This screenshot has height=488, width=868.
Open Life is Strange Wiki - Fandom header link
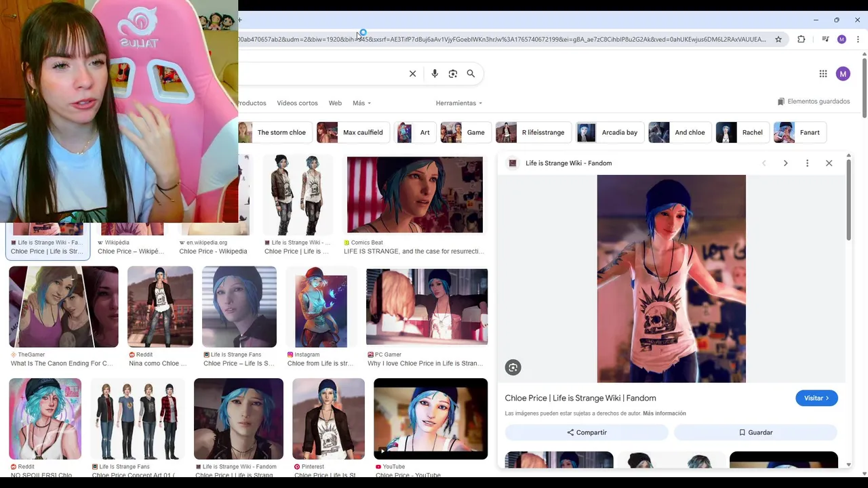tap(568, 163)
